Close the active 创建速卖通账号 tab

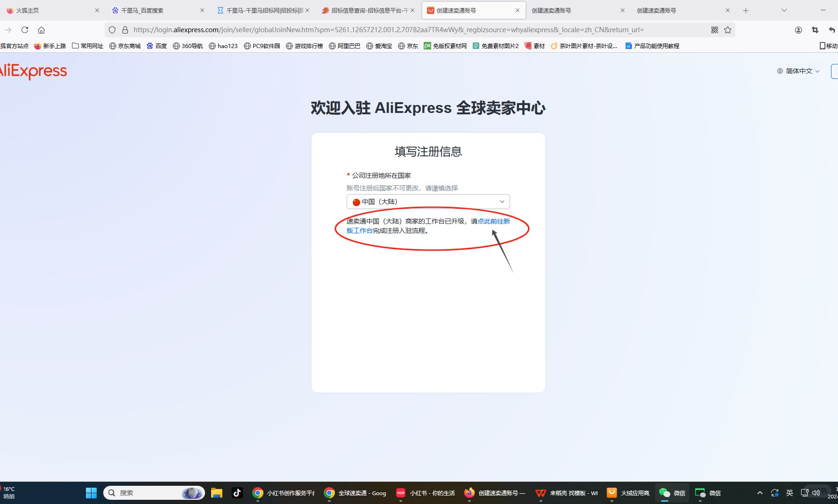tap(518, 10)
